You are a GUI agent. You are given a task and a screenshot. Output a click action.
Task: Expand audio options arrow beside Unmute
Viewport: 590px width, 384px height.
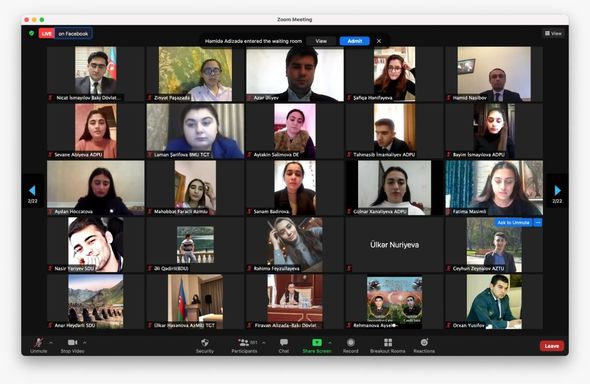tap(51, 343)
